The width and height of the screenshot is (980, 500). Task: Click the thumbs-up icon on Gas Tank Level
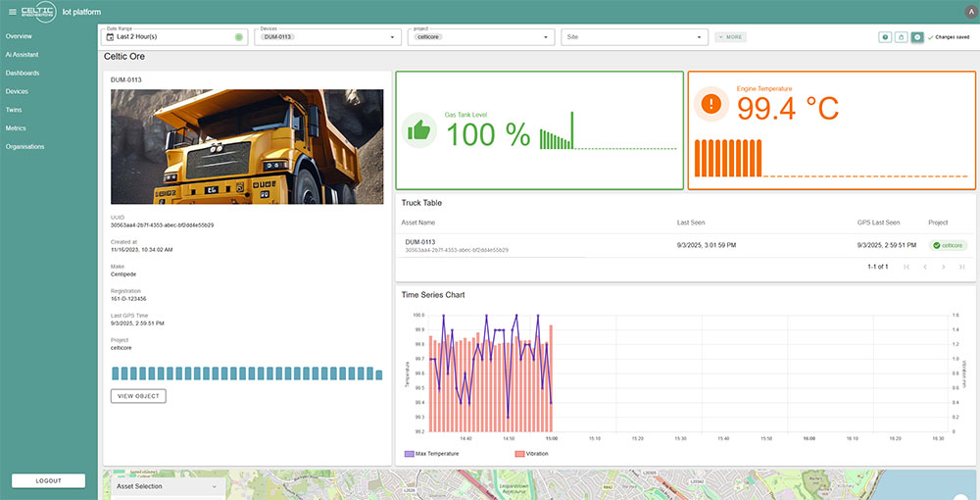tap(418, 130)
